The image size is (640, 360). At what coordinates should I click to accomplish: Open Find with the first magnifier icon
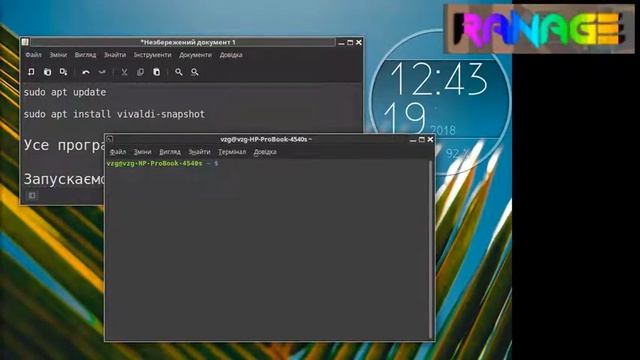[x=179, y=72]
